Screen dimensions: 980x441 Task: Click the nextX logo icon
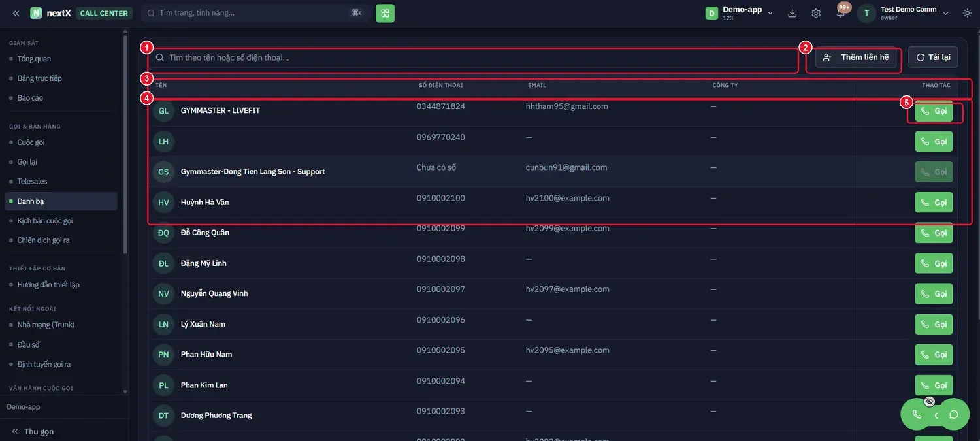(36, 13)
